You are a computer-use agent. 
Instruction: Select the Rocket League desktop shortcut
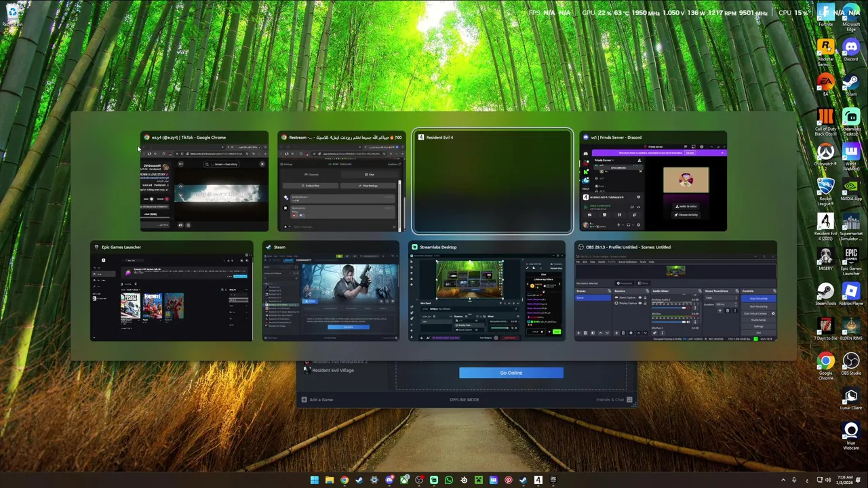tap(825, 192)
